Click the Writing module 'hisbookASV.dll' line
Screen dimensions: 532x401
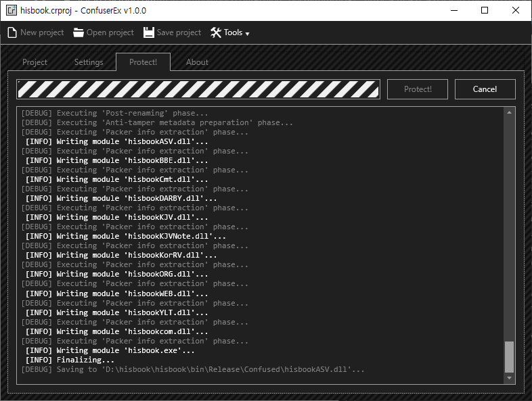point(116,142)
